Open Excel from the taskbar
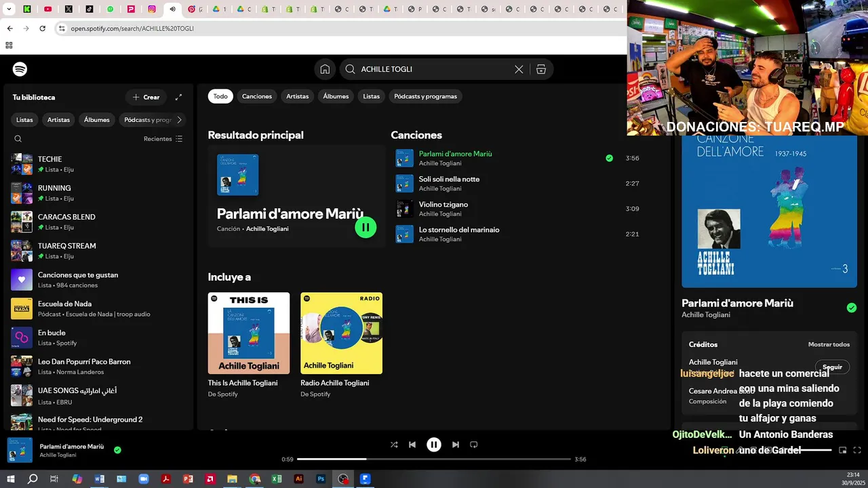This screenshot has width=868, height=488. coord(277,479)
